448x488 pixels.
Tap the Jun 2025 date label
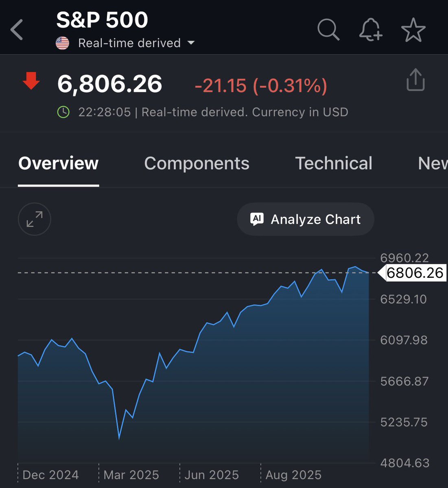(212, 475)
